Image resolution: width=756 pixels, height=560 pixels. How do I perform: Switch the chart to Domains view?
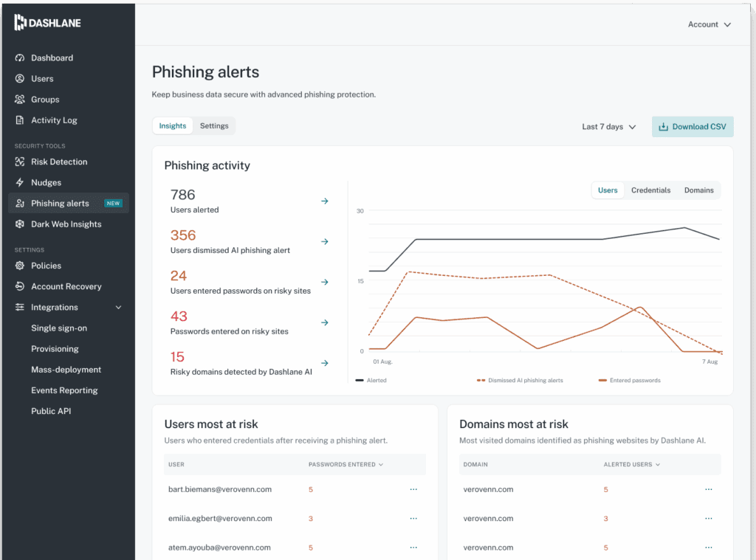pyautogui.click(x=698, y=190)
